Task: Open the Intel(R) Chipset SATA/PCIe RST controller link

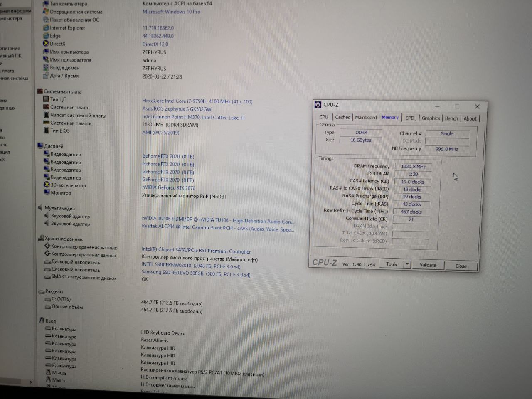Action: (196, 251)
